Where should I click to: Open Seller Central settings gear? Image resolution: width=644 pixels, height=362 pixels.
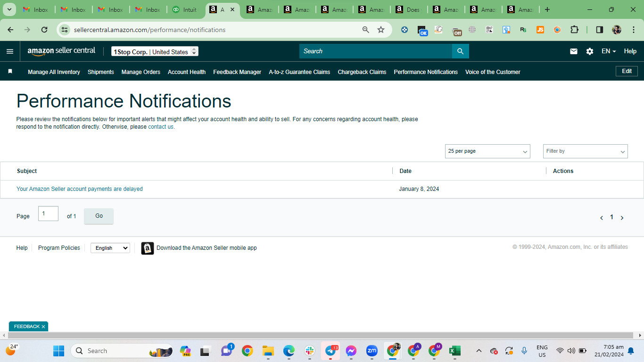(590, 51)
